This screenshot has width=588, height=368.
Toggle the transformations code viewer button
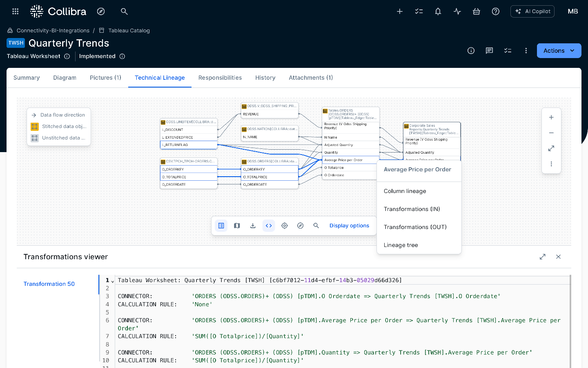click(x=269, y=226)
